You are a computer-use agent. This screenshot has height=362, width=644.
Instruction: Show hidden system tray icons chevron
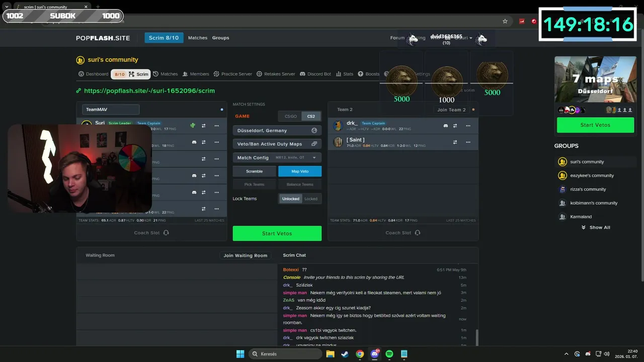point(567,354)
